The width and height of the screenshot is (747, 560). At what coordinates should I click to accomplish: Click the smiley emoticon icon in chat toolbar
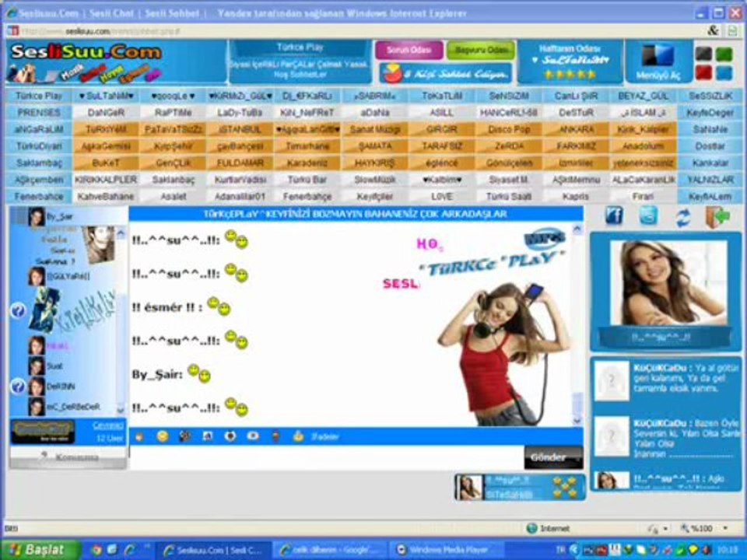click(163, 436)
